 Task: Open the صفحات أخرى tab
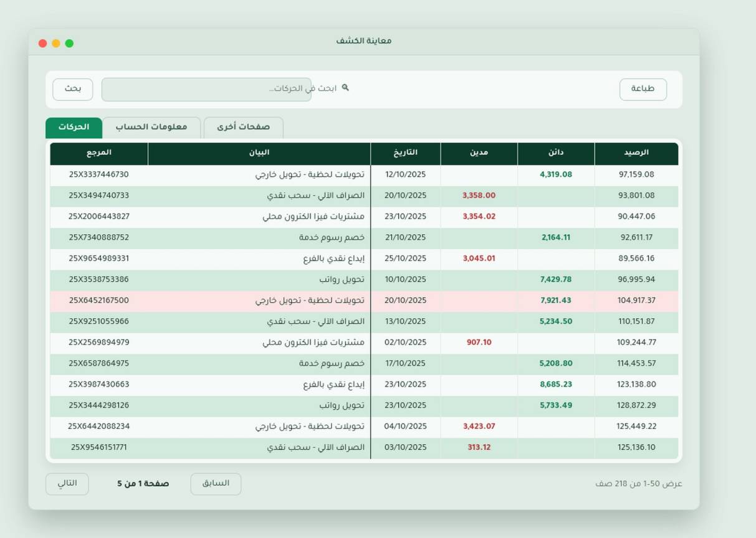click(x=244, y=127)
